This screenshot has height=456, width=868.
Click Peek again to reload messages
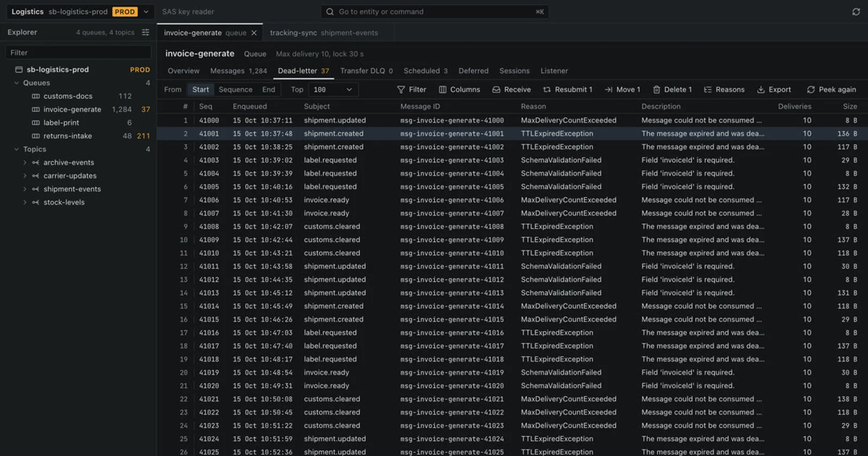point(831,90)
